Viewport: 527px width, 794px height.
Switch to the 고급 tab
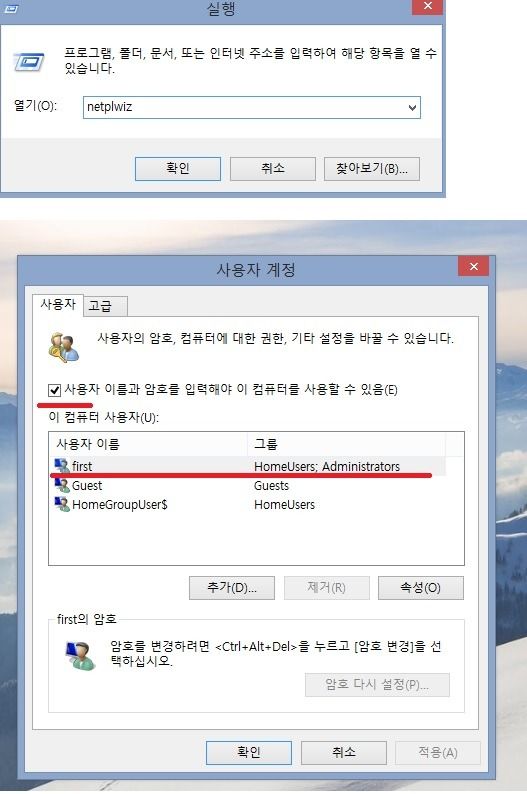click(100, 306)
